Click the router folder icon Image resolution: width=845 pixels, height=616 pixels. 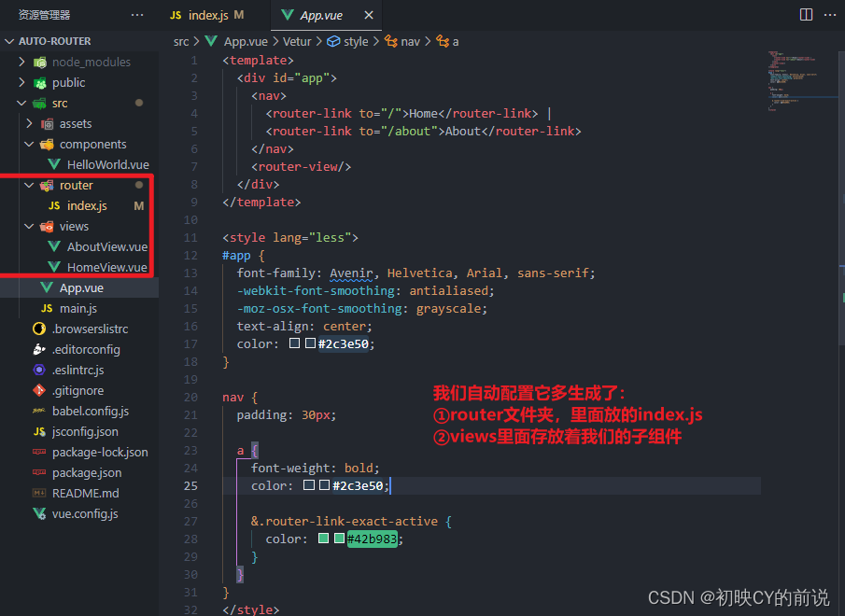pyautogui.click(x=48, y=185)
